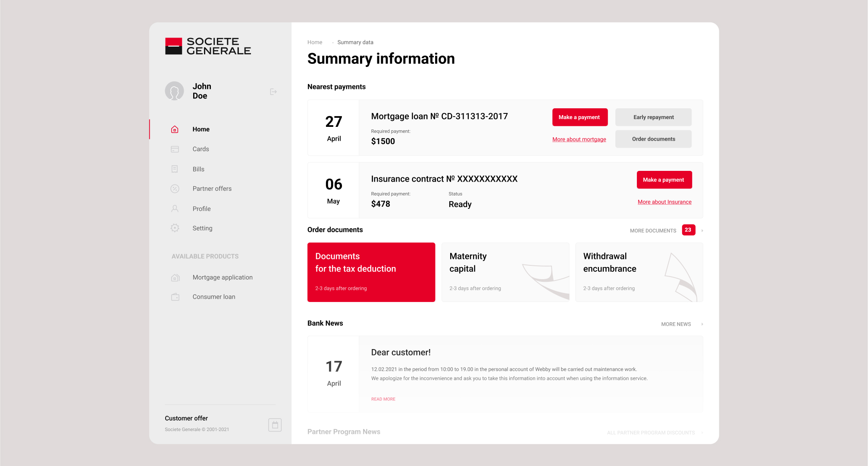Click the Partner offers percent icon
The image size is (868, 466).
tap(175, 189)
